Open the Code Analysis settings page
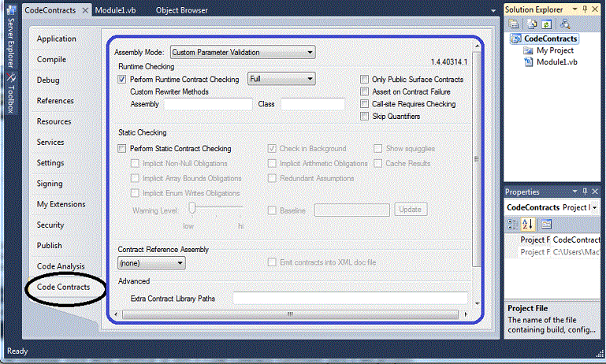The height and width of the screenshot is (364, 606). [61, 266]
